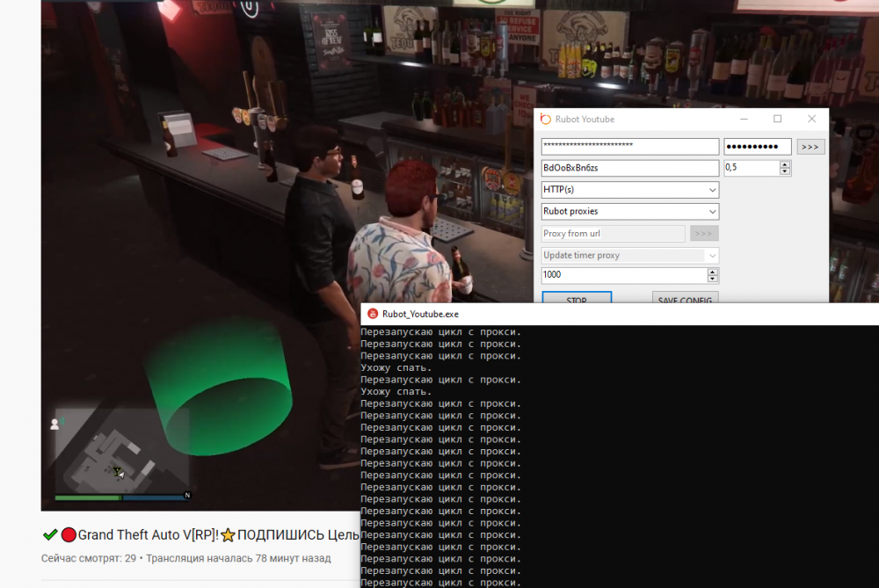Click the red circle emoji in stream title
The image size is (879, 588).
(x=69, y=535)
